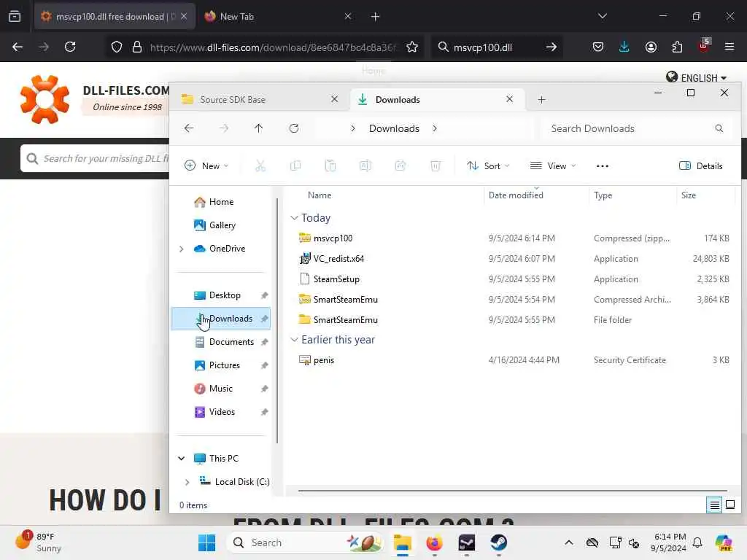This screenshot has height=560, width=747.
Task: Go back in File Explorer
Action: pyautogui.click(x=189, y=128)
